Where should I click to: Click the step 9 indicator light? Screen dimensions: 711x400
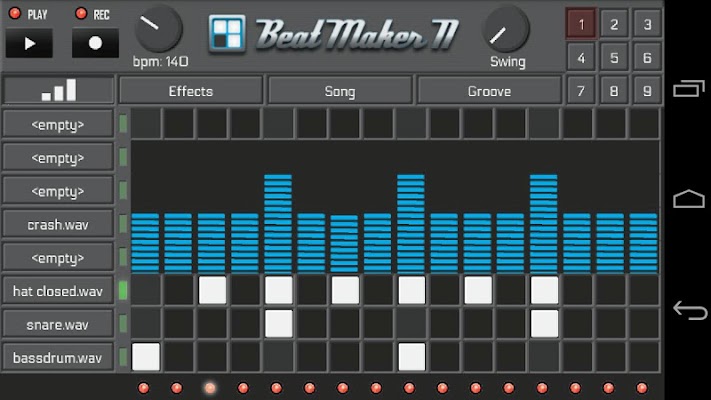(x=409, y=388)
